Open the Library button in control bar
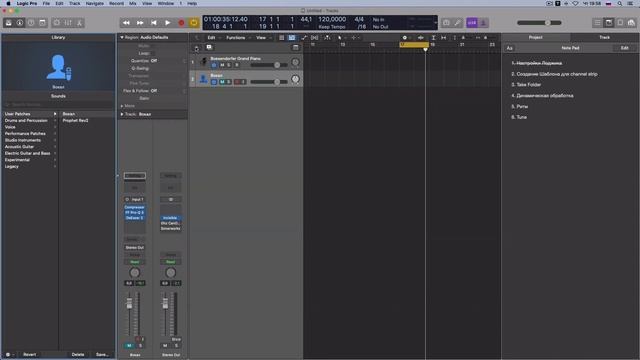 point(9,23)
